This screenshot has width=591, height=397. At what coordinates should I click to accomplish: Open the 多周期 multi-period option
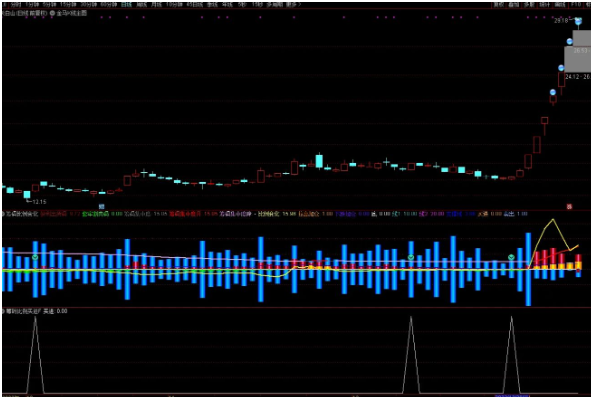click(x=274, y=5)
